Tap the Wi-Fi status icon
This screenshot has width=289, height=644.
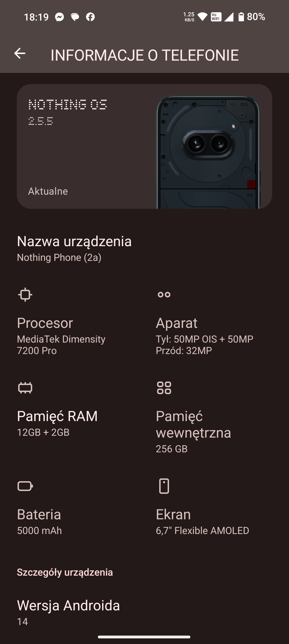click(x=202, y=17)
